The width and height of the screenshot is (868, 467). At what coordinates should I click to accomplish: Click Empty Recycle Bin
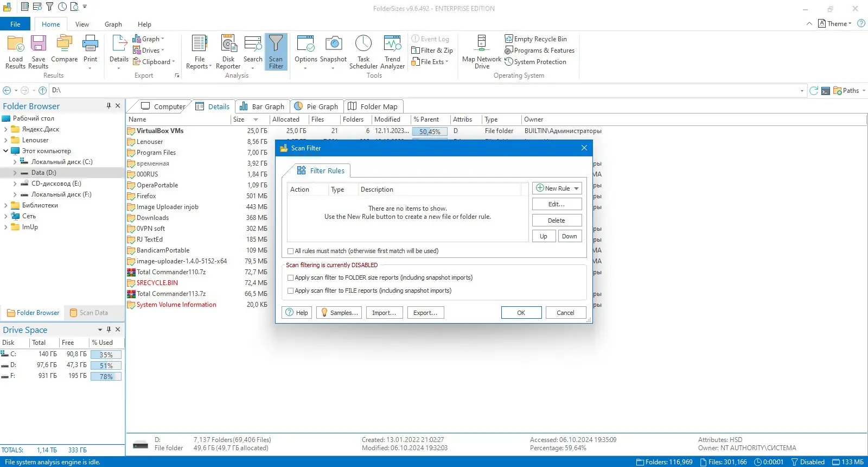(x=535, y=39)
